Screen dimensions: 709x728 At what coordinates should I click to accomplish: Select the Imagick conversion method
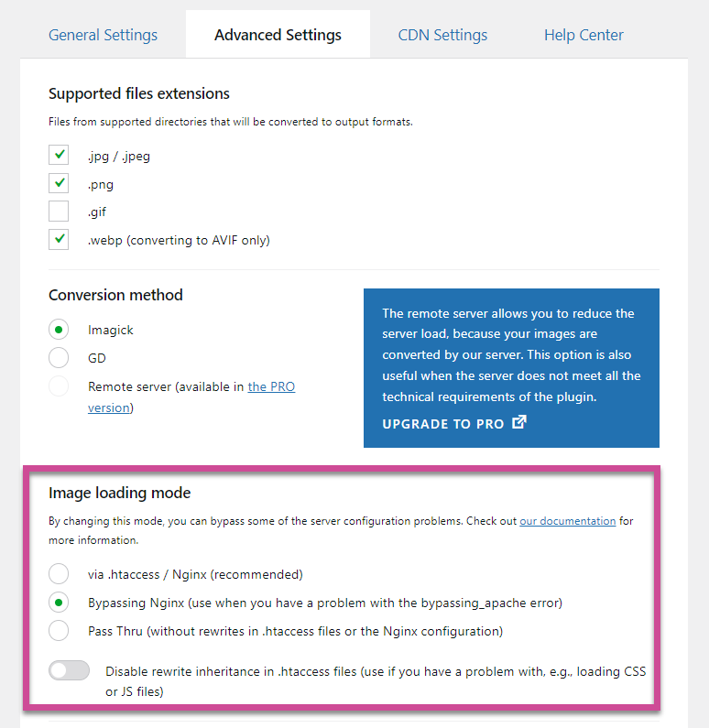click(59, 330)
